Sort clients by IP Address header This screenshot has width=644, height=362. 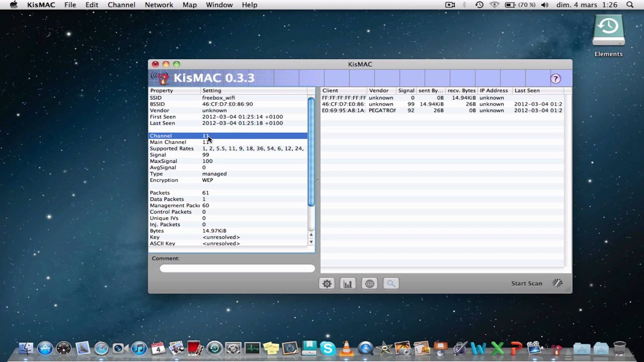click(495, 90)
